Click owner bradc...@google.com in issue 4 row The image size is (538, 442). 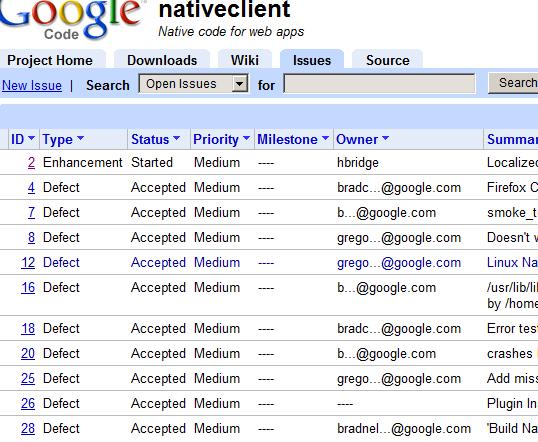tap(399, 188)
